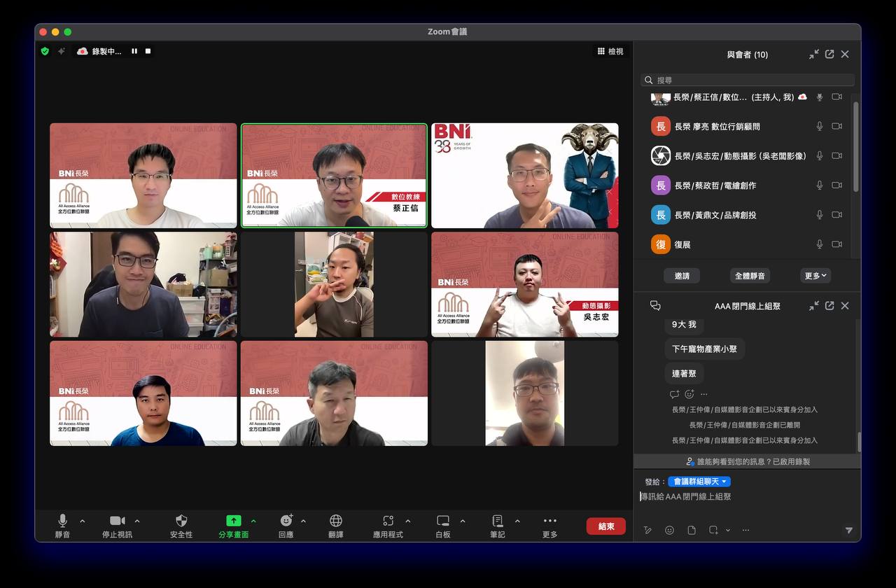The width and height of the screenshot is (896, 588).
Task: Open 更多 menu in bottom toolbar
Action: tap(550, 521)
